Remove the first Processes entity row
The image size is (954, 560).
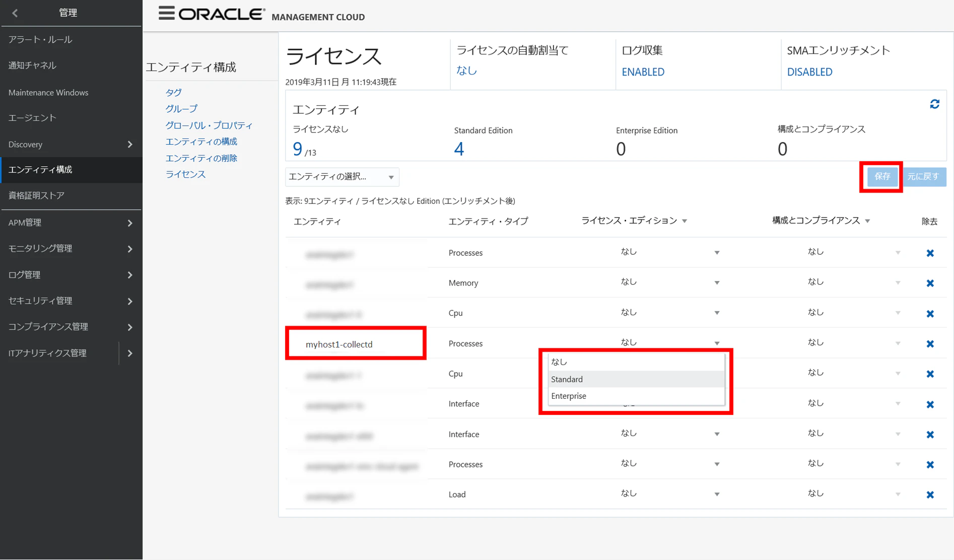[930, 253]
